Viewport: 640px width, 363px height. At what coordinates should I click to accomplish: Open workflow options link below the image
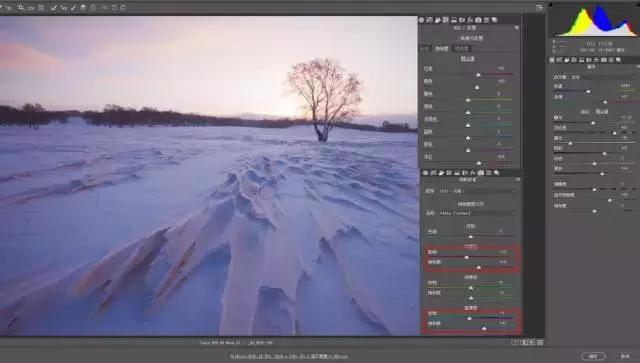coord(289,356)
